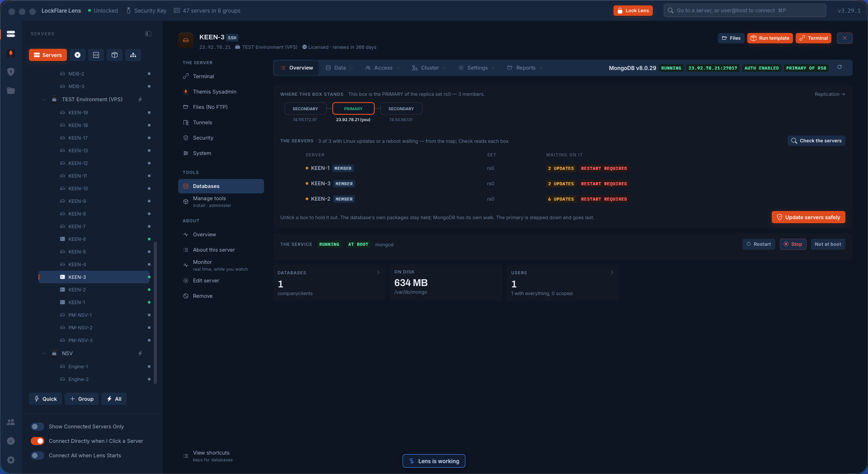Screen dimensions: 868x474
Task: Click Not at boot for mongod service
Action: pyautogui.click(x=828, y=244)
